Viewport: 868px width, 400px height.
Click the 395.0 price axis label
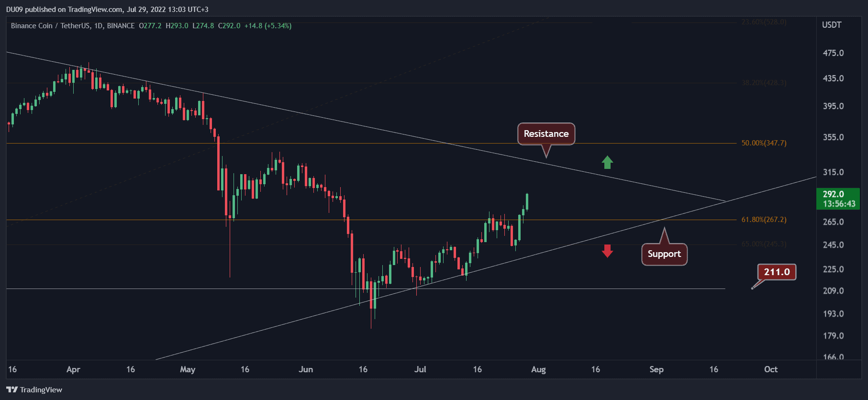(834, 106)
